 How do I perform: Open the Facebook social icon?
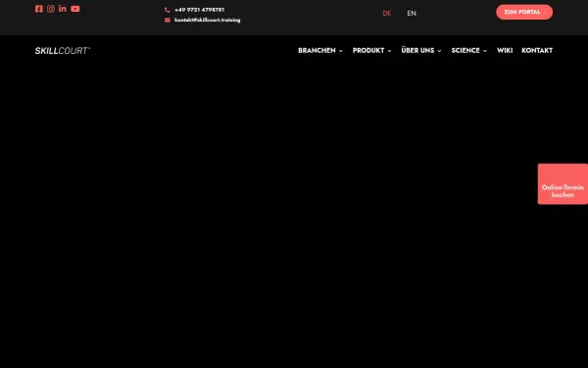coord(38,9)
